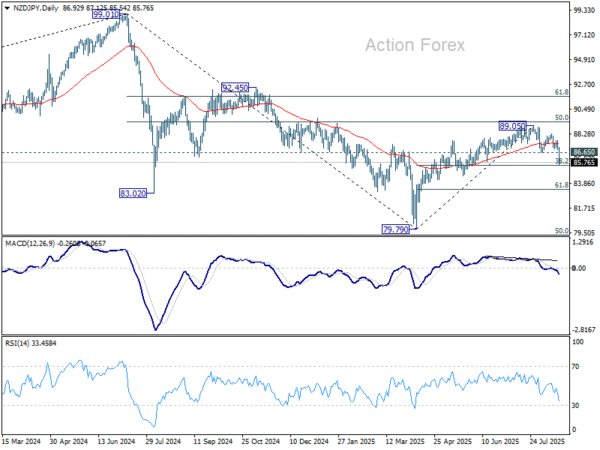Click the 88.280 price axis value
This screenshot has height=450, width=600.
click(584, 134)
